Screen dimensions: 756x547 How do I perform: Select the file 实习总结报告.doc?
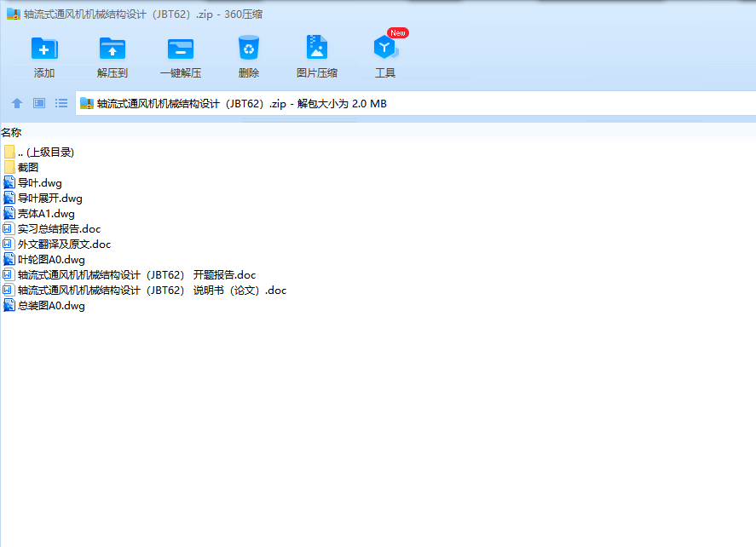[x=60, y=229]
